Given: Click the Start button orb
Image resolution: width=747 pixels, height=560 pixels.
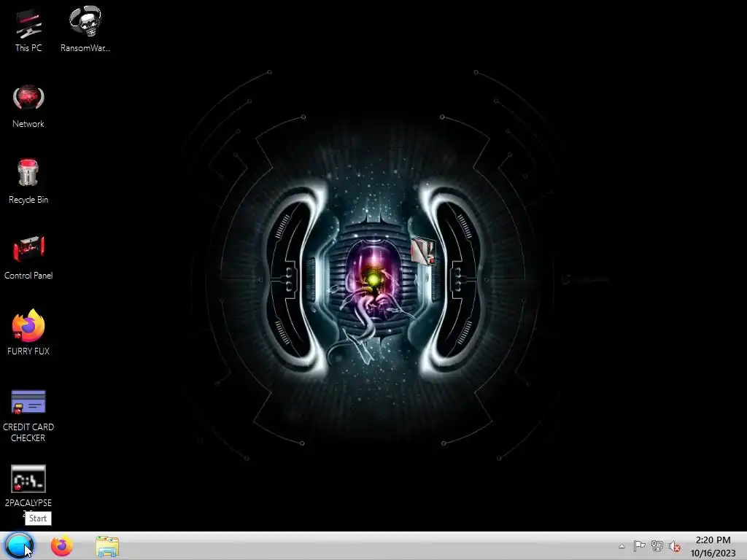Looking at the screenshot, I should click(x=19, y=545).
